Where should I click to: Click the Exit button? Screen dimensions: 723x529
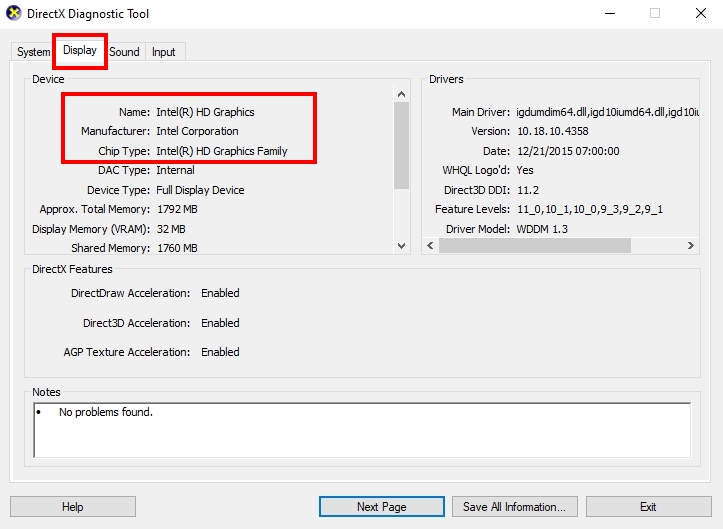point(648,506)
